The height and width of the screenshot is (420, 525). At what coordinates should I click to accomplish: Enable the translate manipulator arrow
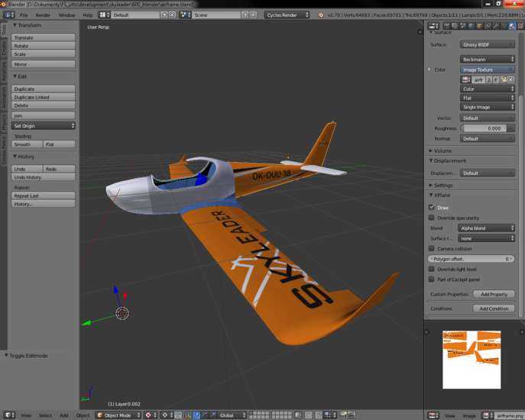click(197, 415)
